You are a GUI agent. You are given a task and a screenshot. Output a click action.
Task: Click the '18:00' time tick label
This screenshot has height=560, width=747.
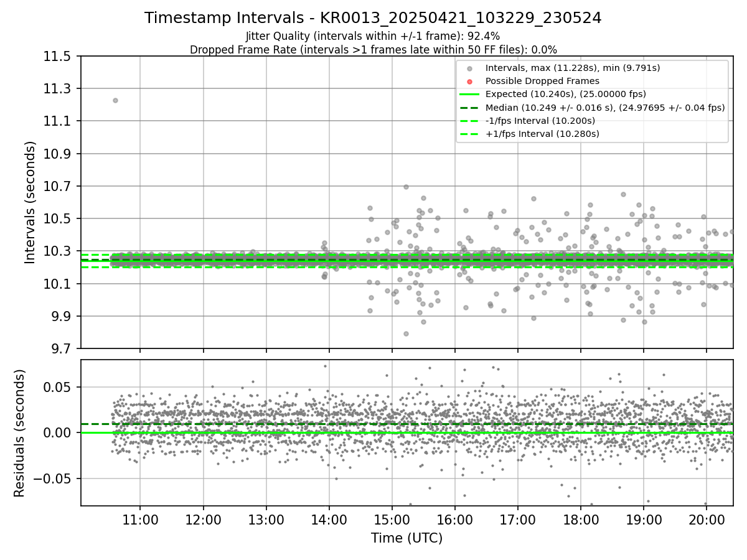[580, 520]
